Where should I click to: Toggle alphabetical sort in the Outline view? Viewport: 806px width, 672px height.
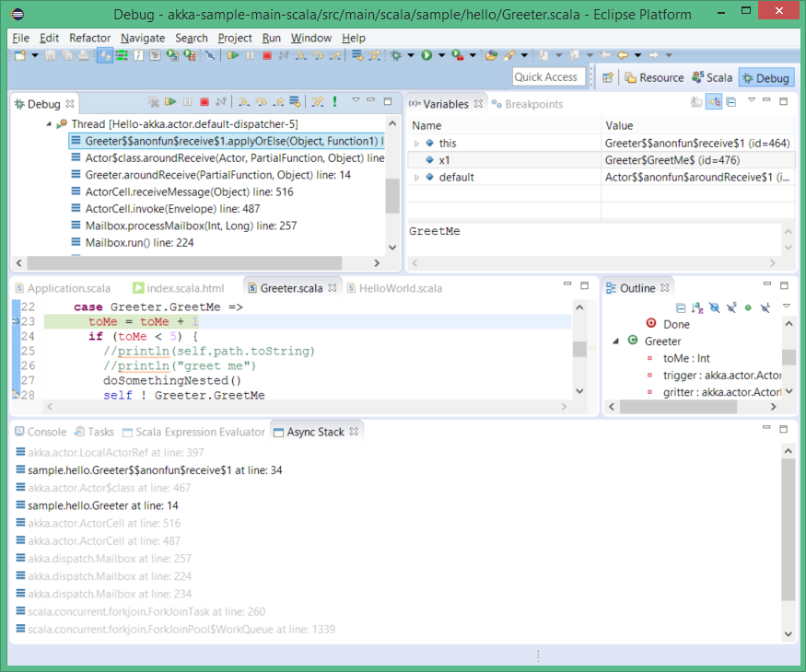pyautogui.click(x=697, y=307)
